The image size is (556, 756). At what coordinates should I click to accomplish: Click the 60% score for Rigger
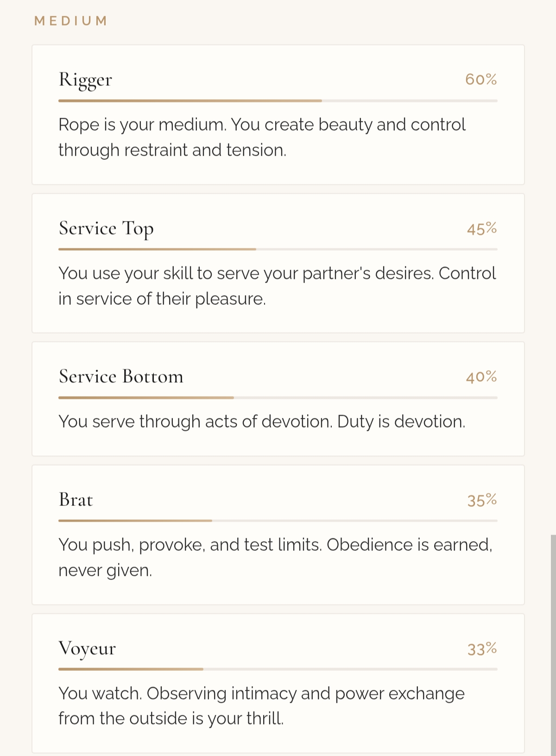481,80
